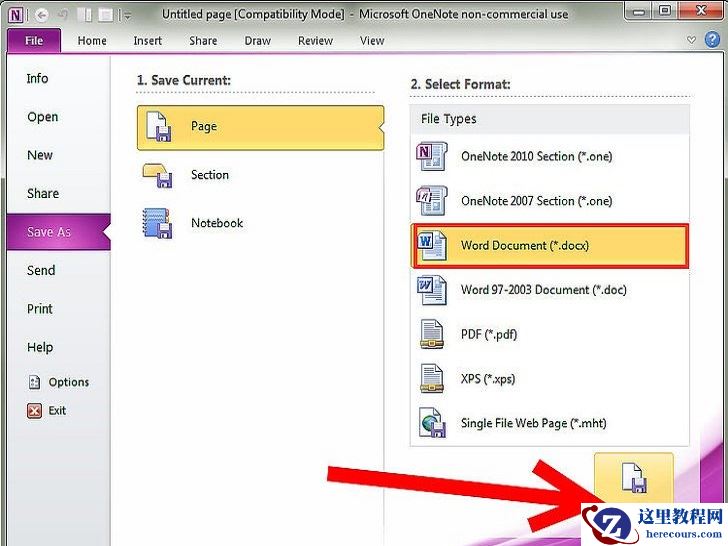
Task: Switch to the Home ribbon tab
Action: click(x=92, y=41)
